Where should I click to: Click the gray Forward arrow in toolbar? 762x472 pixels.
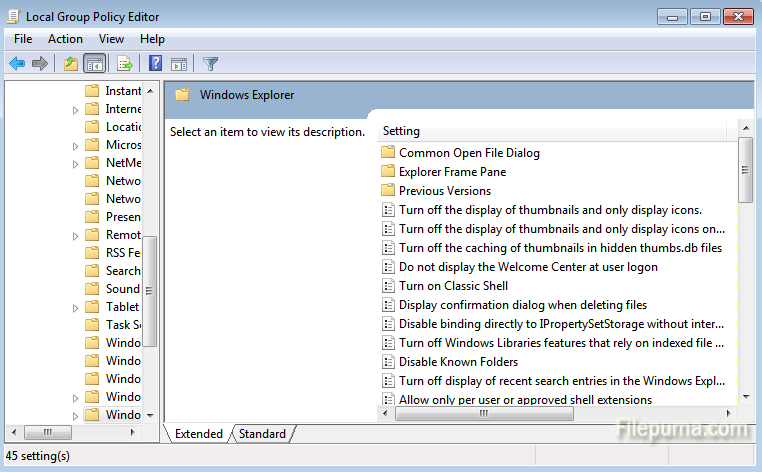coord(40,64)
